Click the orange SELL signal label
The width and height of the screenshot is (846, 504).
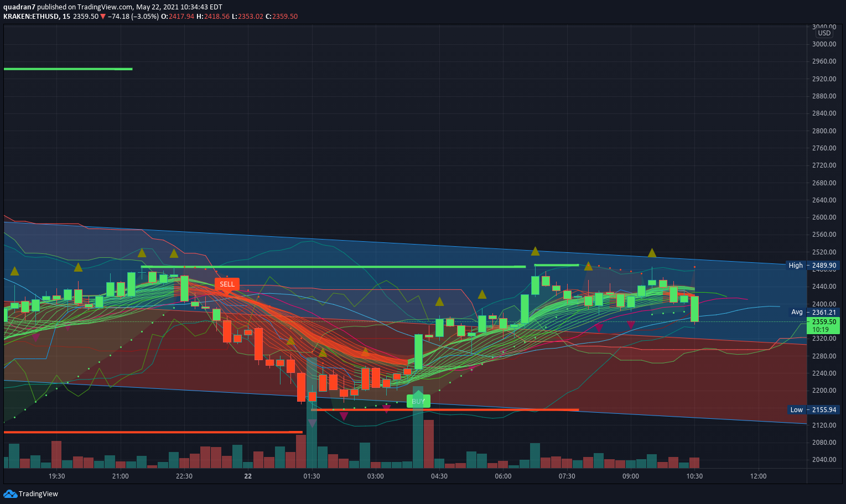click(x=227, y=284)
